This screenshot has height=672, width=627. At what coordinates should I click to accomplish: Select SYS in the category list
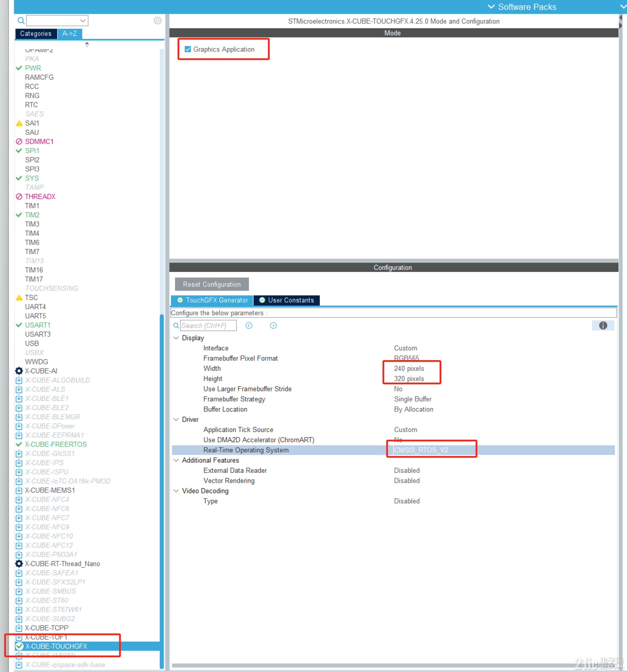point(32,178)
